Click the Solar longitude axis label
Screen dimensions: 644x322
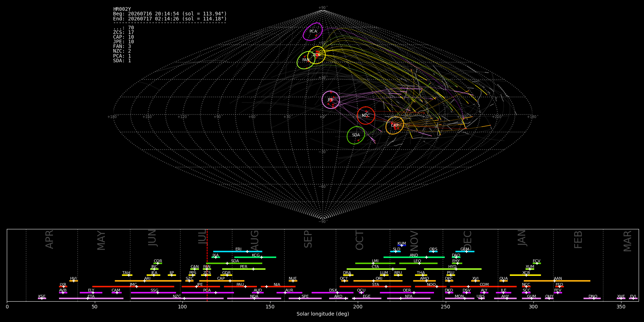(x=323, y=314)
